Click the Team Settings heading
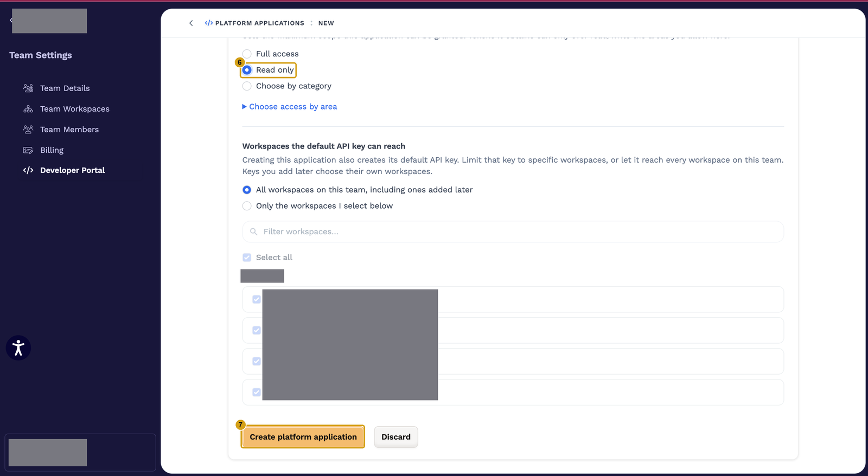868x476 pixels. coord(41,55)
